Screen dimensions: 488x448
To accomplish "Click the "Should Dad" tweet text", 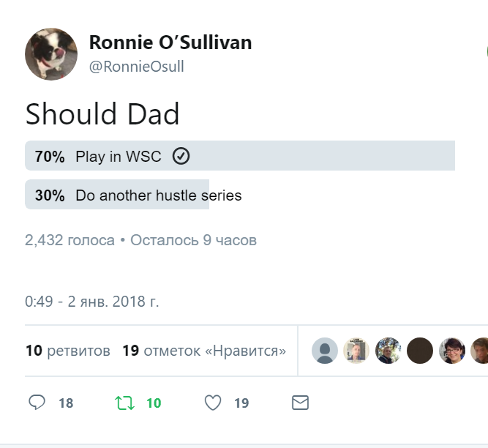I will (x=102, y=115).
